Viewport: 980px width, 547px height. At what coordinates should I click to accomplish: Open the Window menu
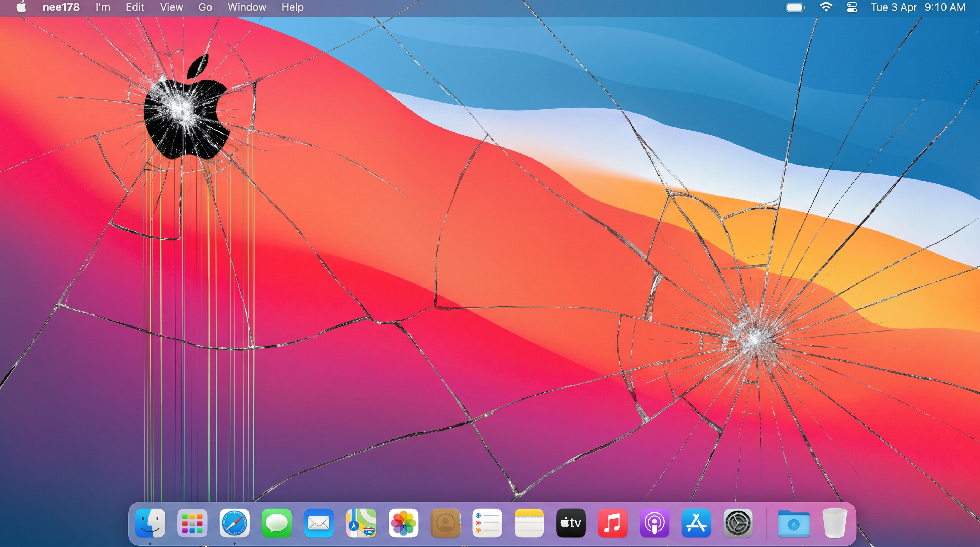(x=247, y=7)
